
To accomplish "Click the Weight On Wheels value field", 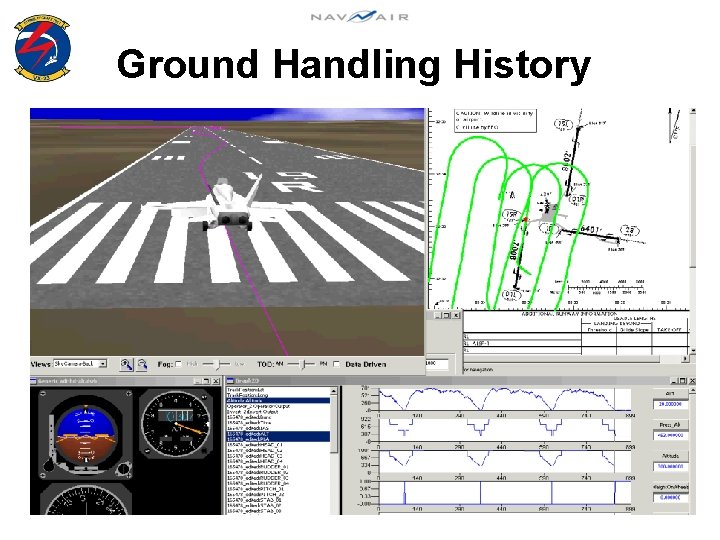I will pos(670,497).
